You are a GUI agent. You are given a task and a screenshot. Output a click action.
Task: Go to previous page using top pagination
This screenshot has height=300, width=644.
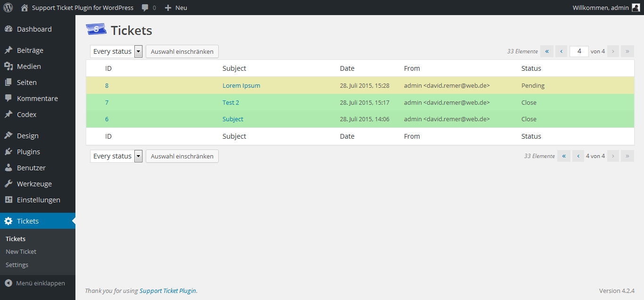pos(561,51)
